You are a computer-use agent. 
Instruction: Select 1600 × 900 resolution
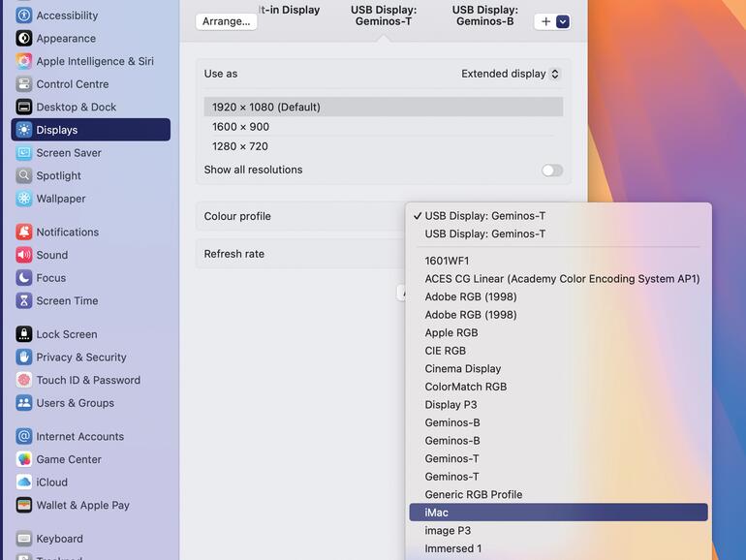(x=384, y=127)
